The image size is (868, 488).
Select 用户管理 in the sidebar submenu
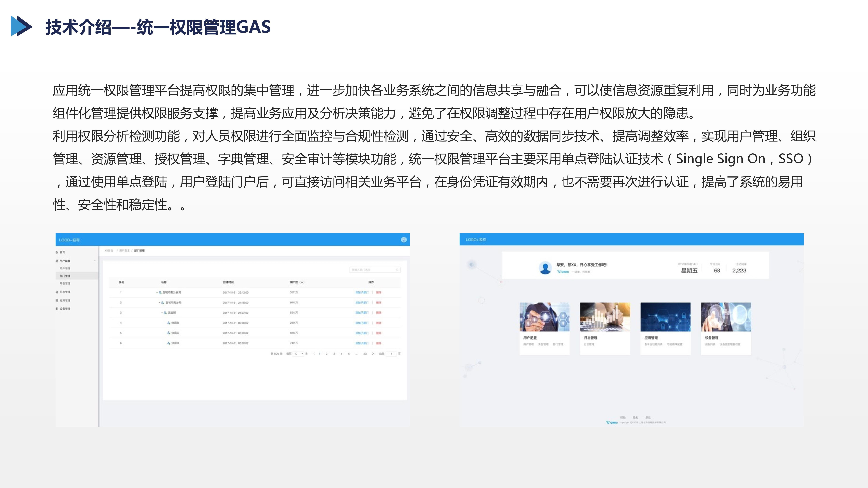point(65,268)
